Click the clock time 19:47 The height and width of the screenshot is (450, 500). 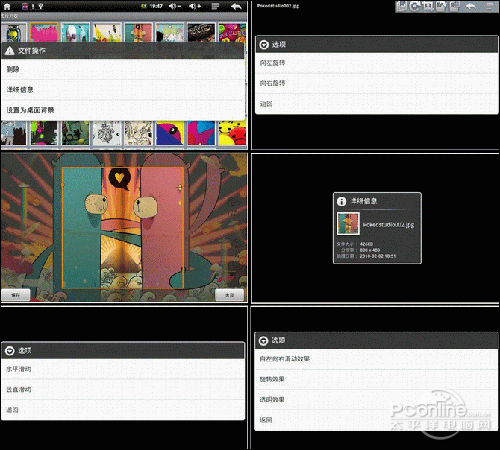pyautogui.click(x=156, y=6)
